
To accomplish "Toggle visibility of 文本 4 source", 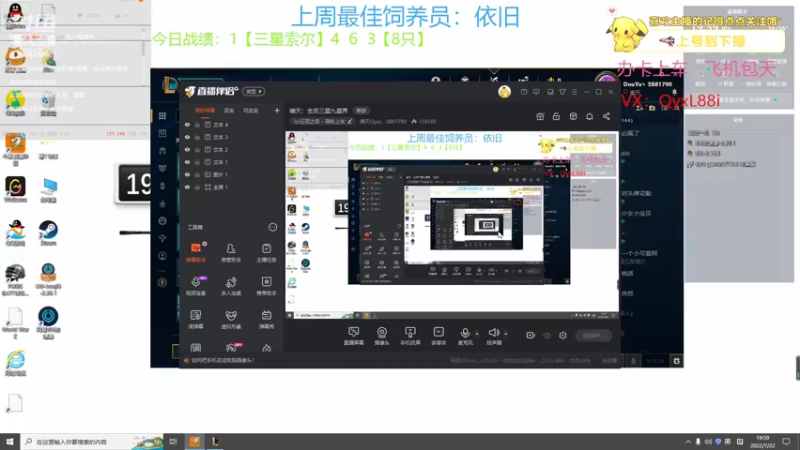I will coord(187,124).
